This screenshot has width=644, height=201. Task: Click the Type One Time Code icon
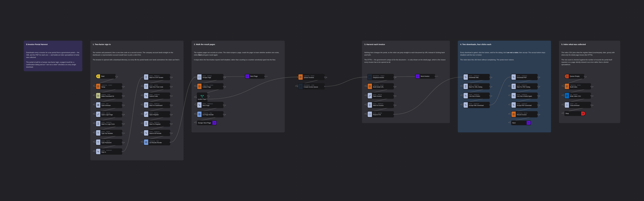146,86
